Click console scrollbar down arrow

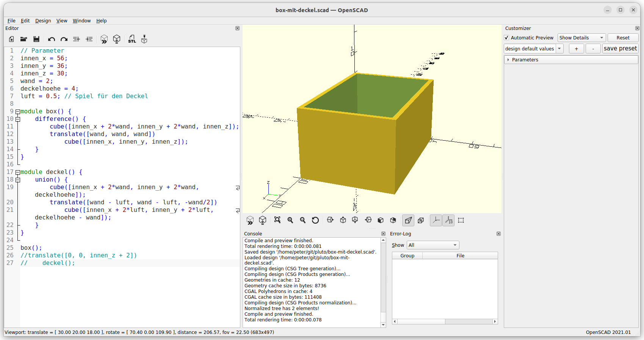(x=383, y=325)
